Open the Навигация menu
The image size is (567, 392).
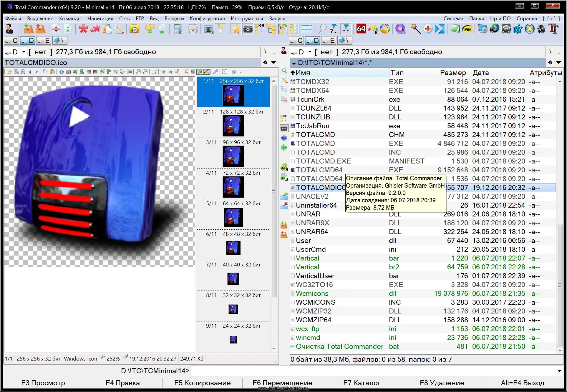pyautogui.click(x=100, y=18)
